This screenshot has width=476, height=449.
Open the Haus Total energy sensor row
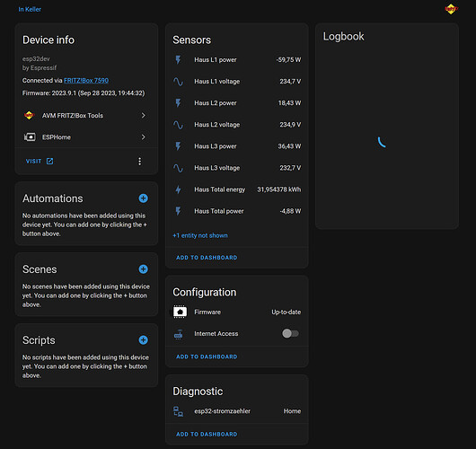(237, 189)
